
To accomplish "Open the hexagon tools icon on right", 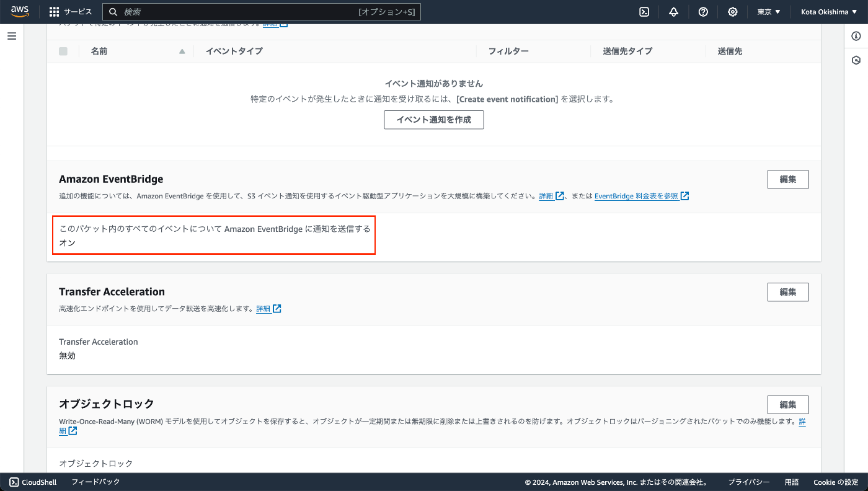I will tap(856, 60).
